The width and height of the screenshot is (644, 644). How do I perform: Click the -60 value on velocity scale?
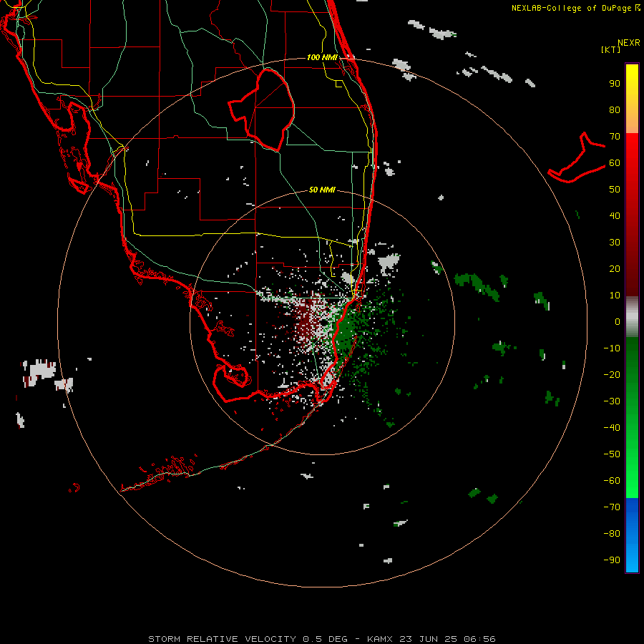pyautogui.click(x=612, y=481)
